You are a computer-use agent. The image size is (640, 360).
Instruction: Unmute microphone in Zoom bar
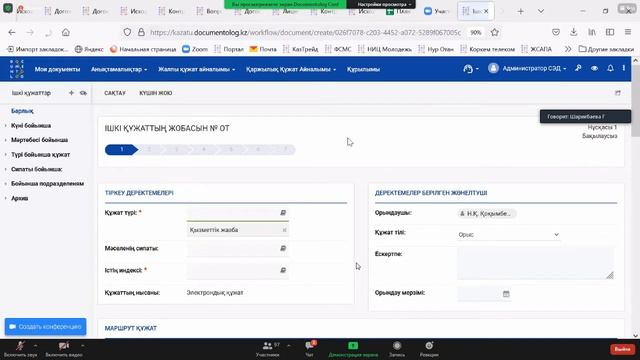(20, 349)
